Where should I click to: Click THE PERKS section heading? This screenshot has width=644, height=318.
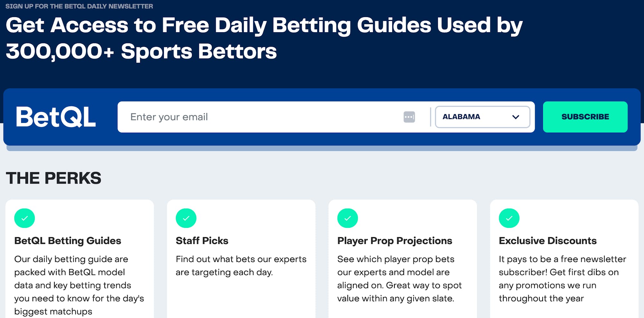(x=53, y=178)
